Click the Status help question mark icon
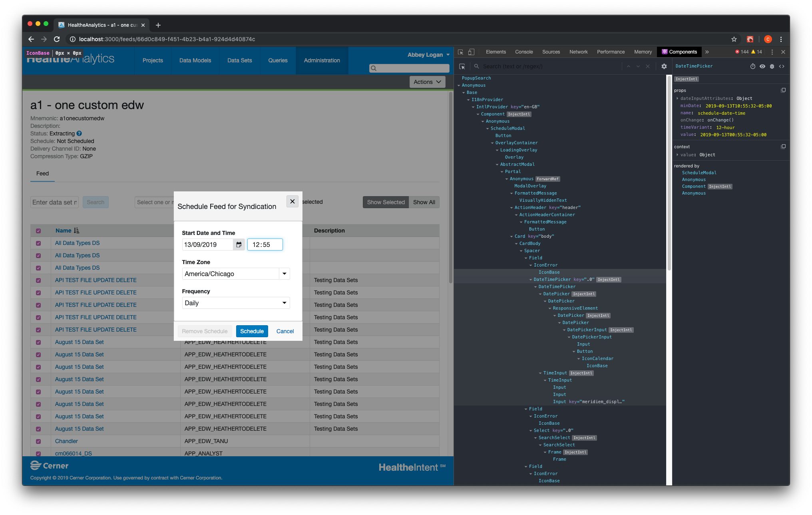This screenshot has width=812, height=515. click(79, 133)
